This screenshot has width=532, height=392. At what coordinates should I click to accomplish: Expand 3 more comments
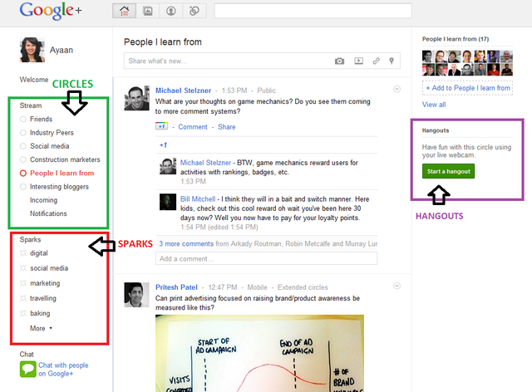click(x=186, y=244)
